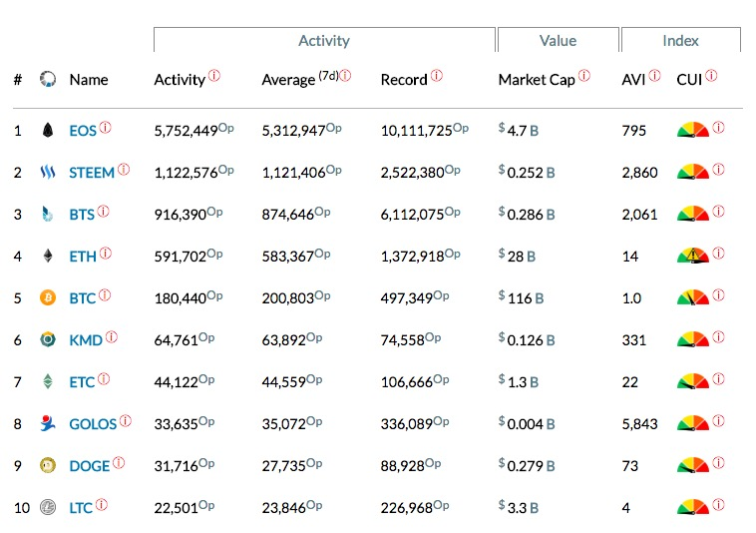Click the warning CUI gauge for ETH
756x533 pixels.
tap(693, 256)
